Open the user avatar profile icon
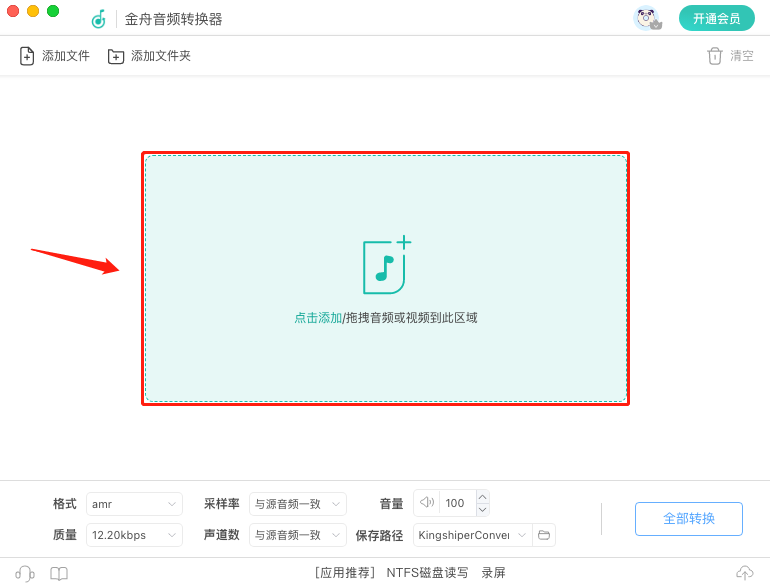Image resolution: width=770 pixels, height=585 pixels. pyautogui.click(x=647, y=19)
